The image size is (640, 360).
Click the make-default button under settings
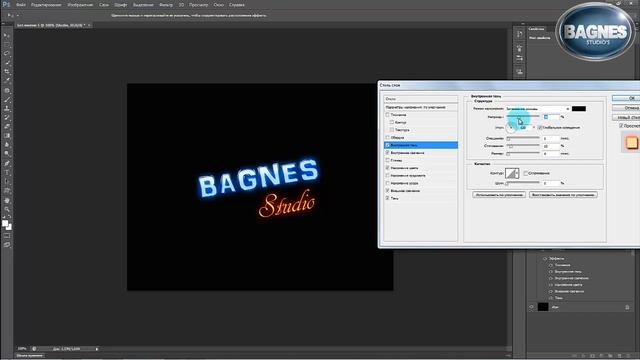[499, 195]
